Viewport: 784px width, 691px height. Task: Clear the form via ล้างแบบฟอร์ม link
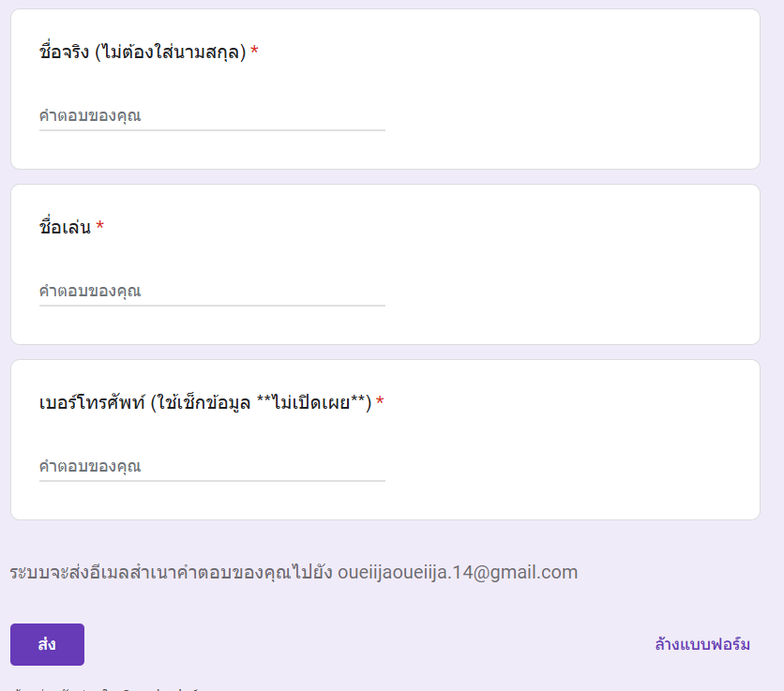point(702,644)
